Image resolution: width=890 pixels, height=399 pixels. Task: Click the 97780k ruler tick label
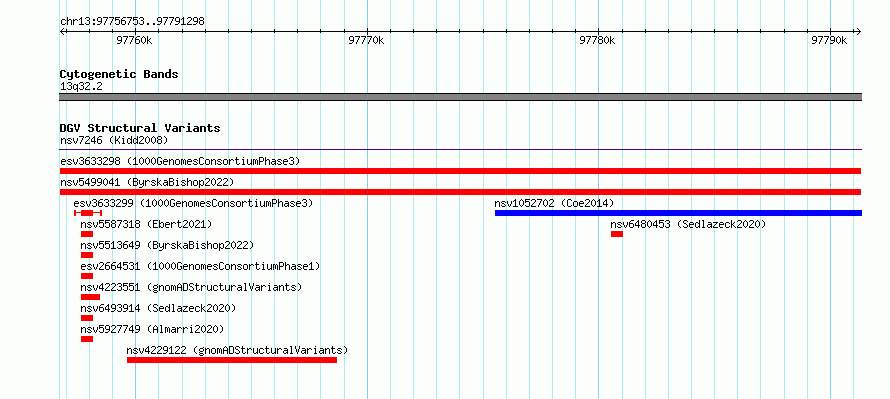[597, 40]
